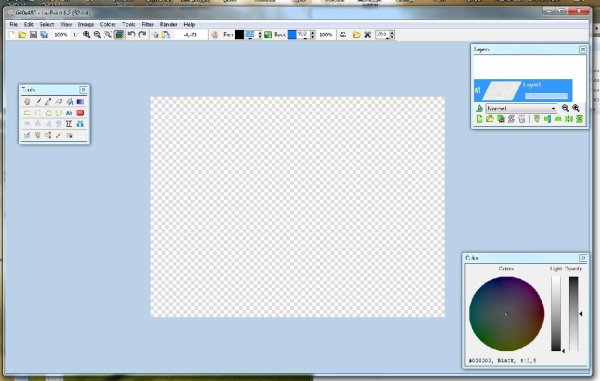Viewport: 600px width, 381px height.
Task: Select the Eraser tool
Action: click(x=59, y=102)
